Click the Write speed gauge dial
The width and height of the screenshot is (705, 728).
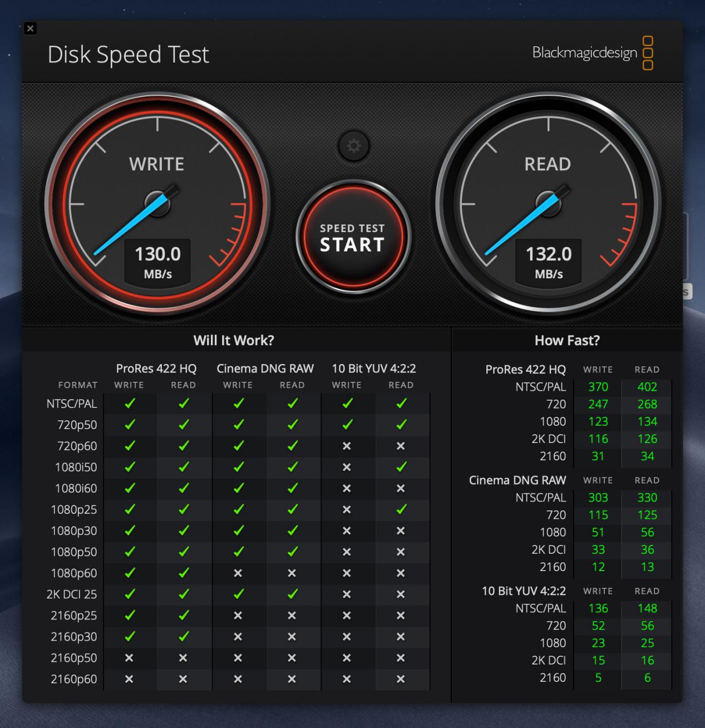(x=157, y=204)
